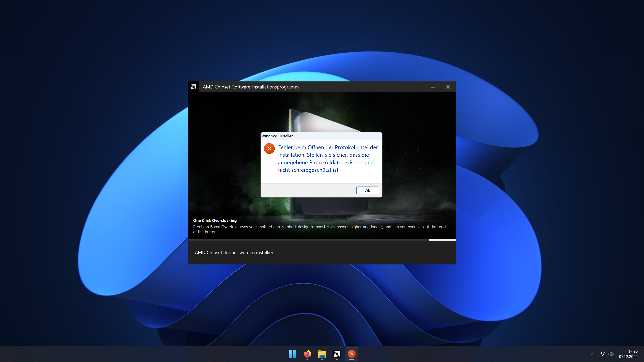Switch to AMD installer taskbar icon
Viewport: 644px width, 362px height.
[337, 354]
